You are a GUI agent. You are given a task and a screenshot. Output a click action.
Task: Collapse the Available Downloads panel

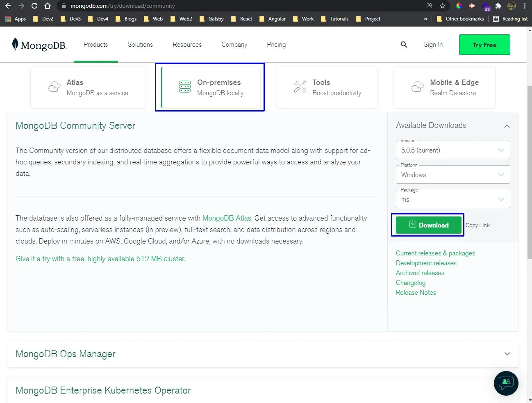[507, 126]
